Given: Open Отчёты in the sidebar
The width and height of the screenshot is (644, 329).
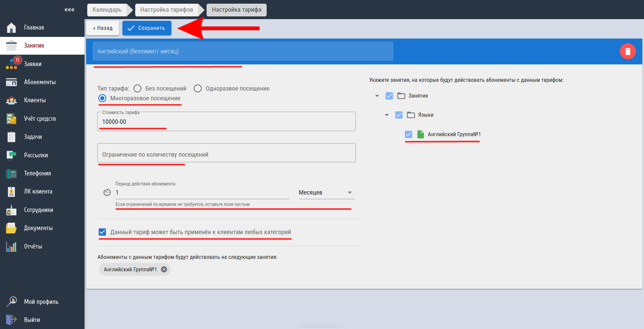Looking at the screenshot, I should (x=42, y=246).
